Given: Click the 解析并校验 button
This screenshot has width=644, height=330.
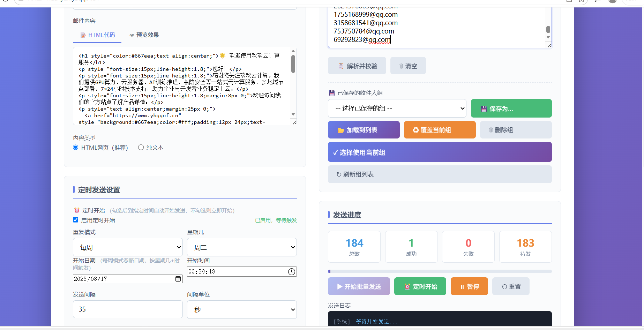Looking at the screenshot, I should [357, 66].
